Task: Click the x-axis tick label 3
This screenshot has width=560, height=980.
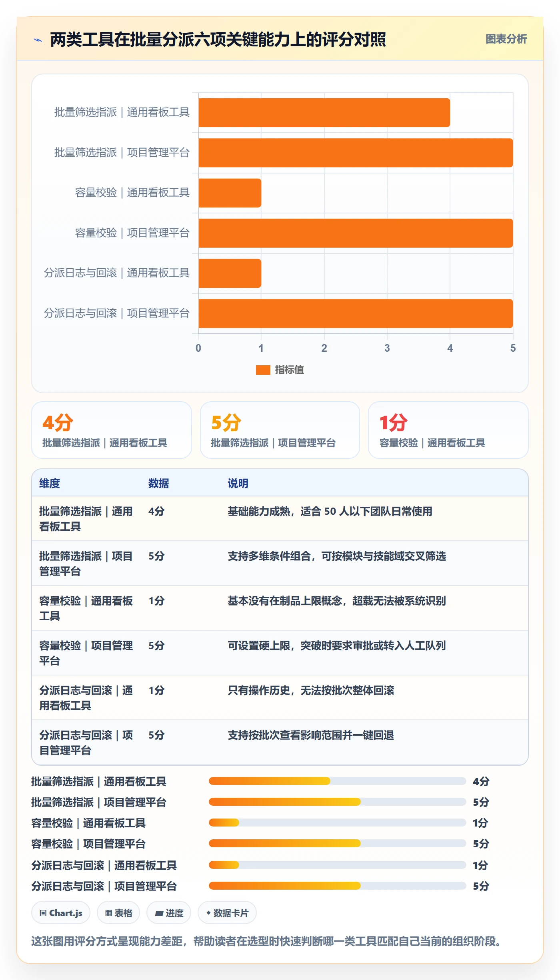Action: (387, 348)
